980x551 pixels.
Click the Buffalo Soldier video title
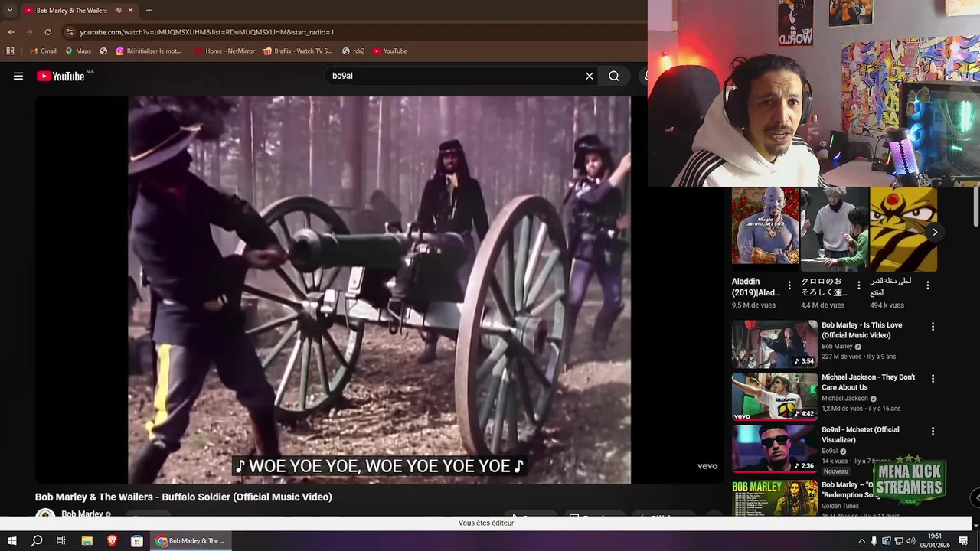point(184,497)
